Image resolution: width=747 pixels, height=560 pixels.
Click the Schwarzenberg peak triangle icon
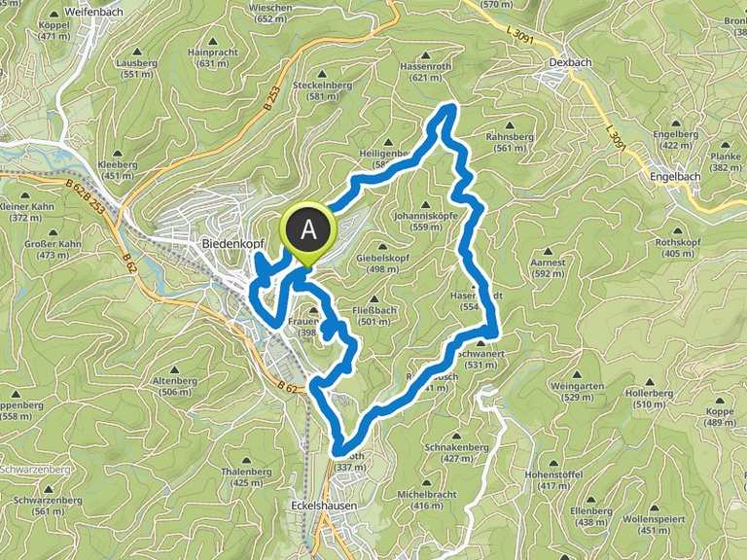coord(49,490)
